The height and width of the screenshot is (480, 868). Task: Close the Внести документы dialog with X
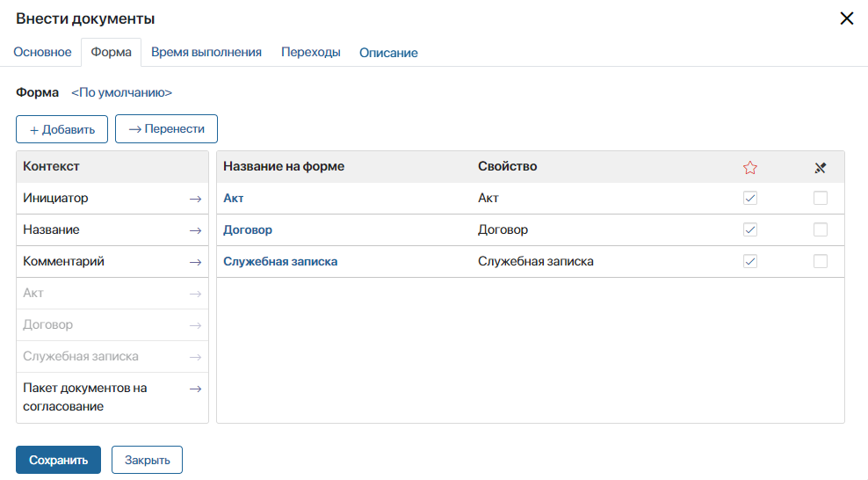(846, 18)
